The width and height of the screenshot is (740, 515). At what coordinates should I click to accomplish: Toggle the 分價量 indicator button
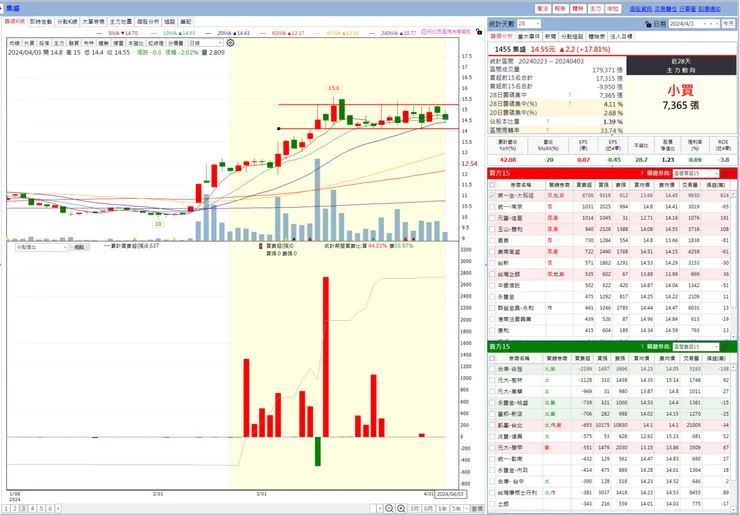pyautogui.click(x=174, y=43)
